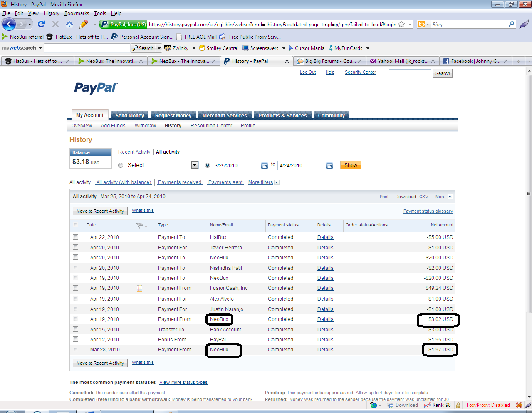Select the radio button beside the Select dropdown
The width and height of the screenshot is (532, 413).
[x=121, y=165]
